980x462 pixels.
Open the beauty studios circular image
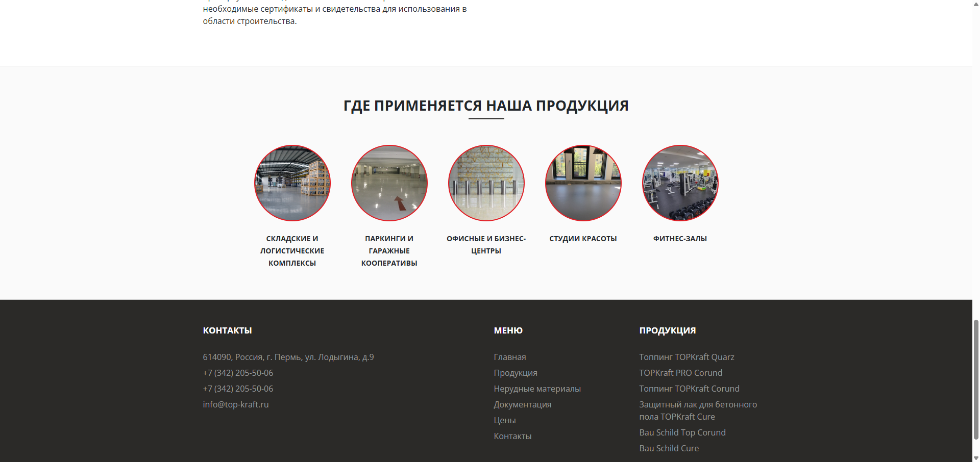[583, 183]
